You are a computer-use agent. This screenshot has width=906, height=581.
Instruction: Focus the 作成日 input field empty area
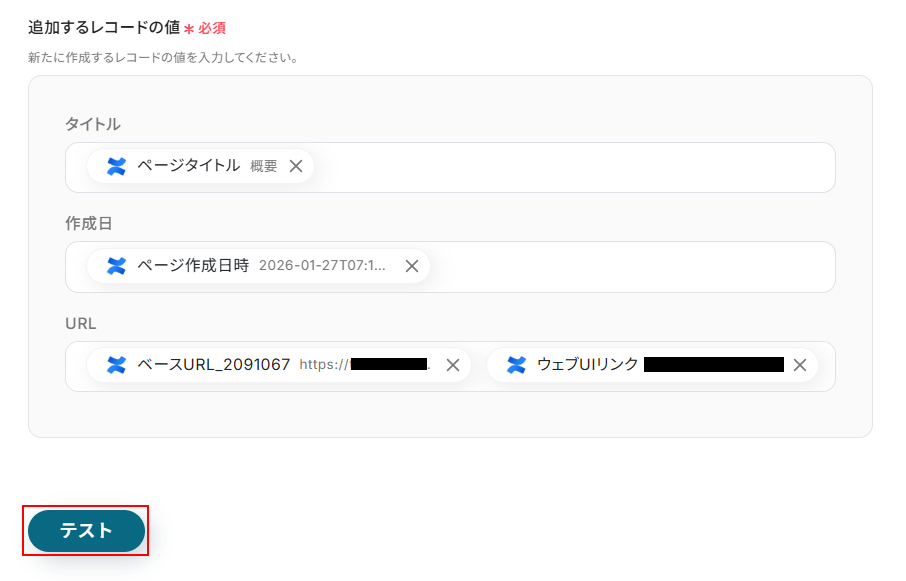click(x=630, y=267)
